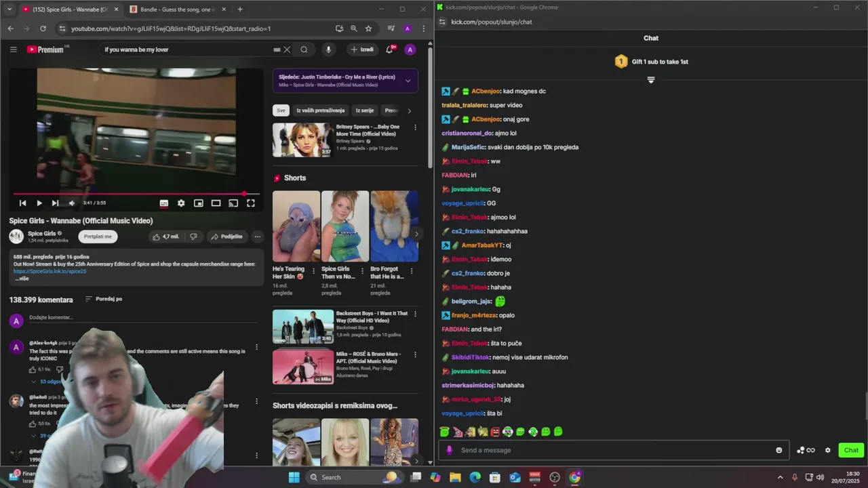Seek on the red video progress bar
The image size is (868, 488).
point(136,194)
